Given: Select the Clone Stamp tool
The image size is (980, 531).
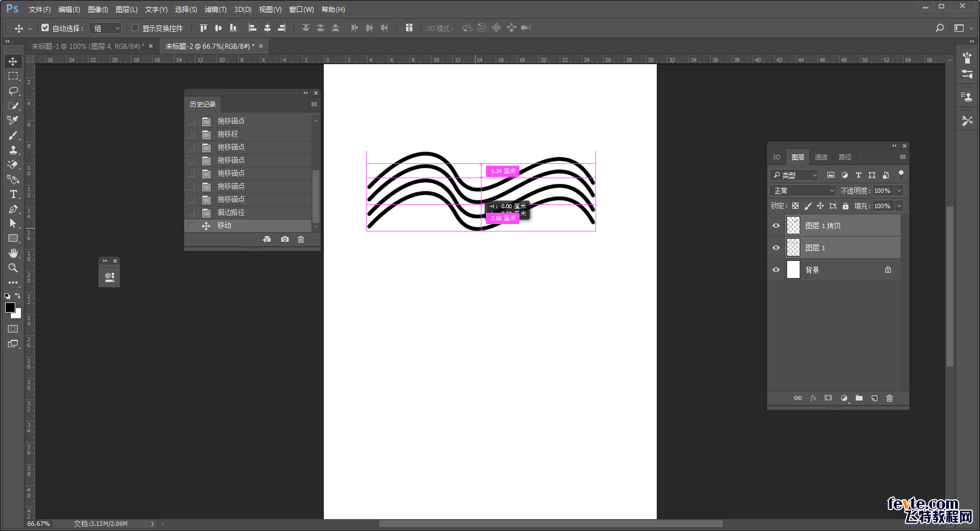Looking at the screenshot, I should tap(12, 150).
